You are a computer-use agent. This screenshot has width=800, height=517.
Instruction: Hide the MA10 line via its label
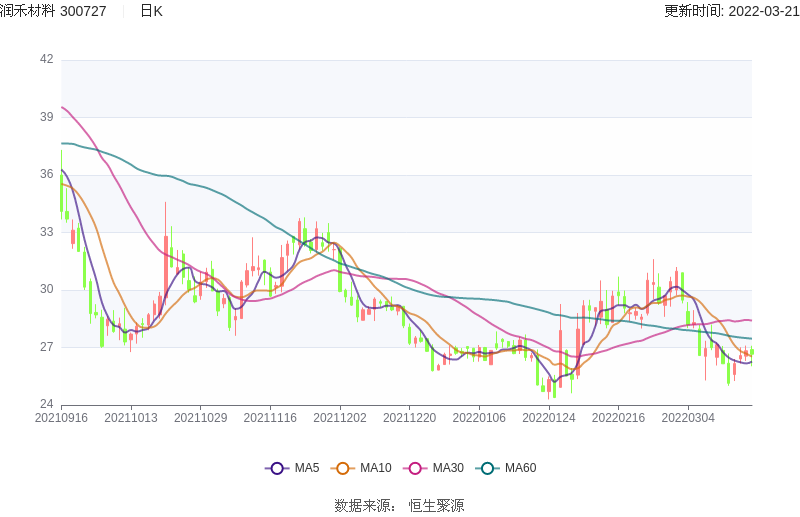[375, 468]
